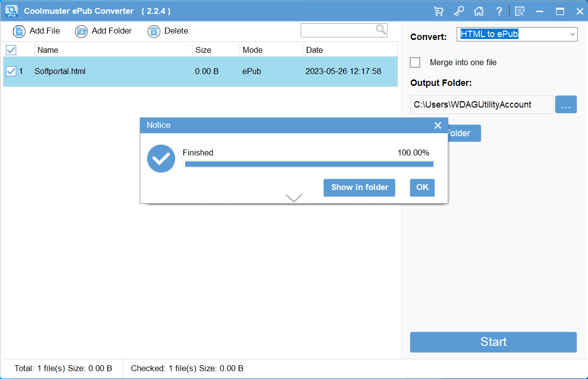Click the shopping cart purchase icon
Image resolution: width=588 pixels, height=379 pixels.
[438, 11]
